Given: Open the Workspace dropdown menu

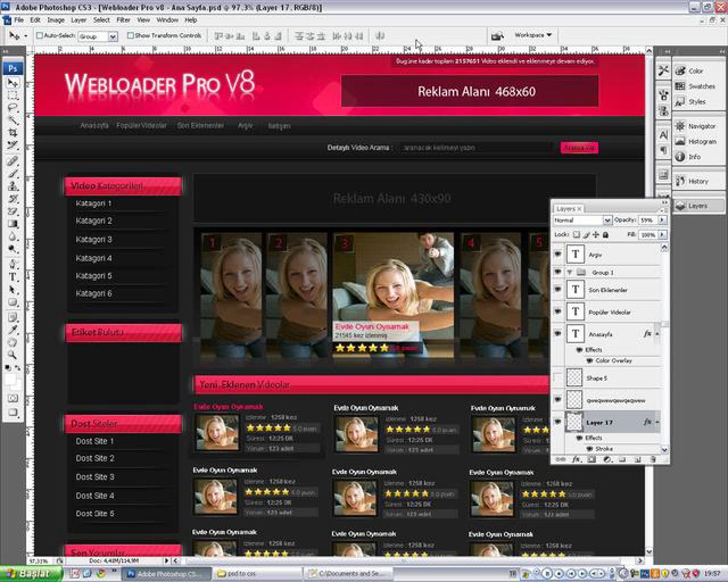Looking at the screenshot, I should (x=533, y=35).
